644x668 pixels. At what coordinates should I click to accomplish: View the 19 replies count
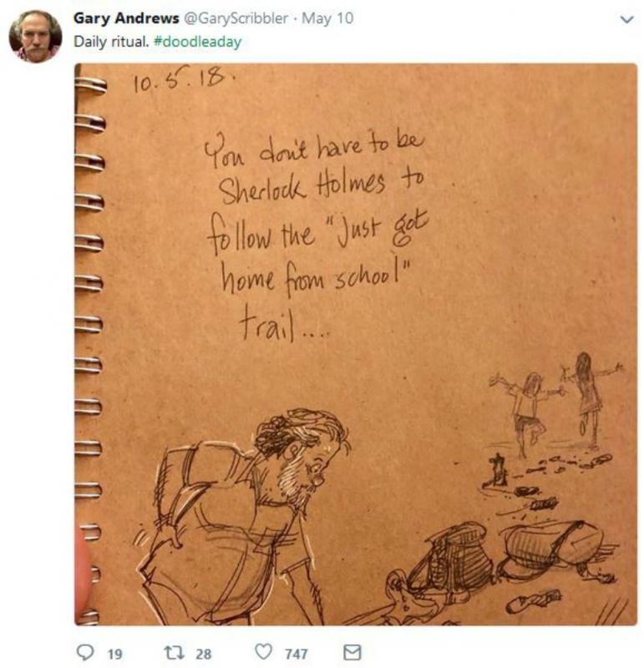114,654
